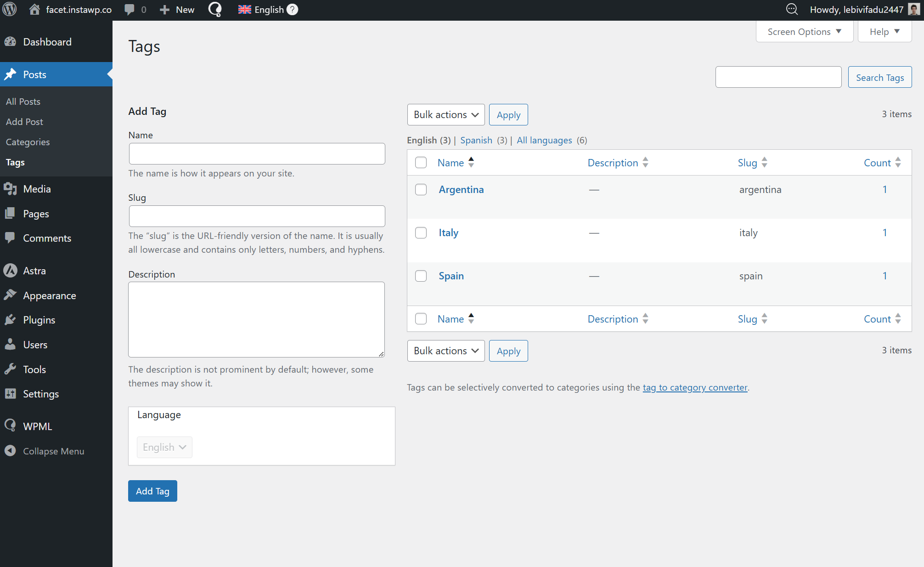Check the Spain tag checkbox
This screenshot has height=567, width=924.
421,276
